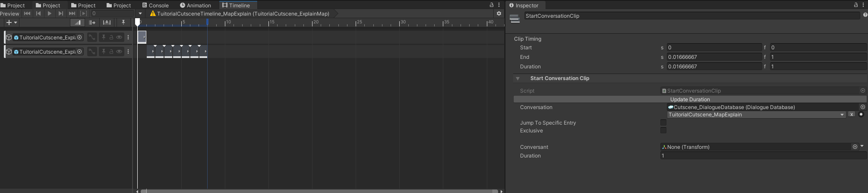
Task: Mute first track with eye icon
Action: (x=119, y=37)
